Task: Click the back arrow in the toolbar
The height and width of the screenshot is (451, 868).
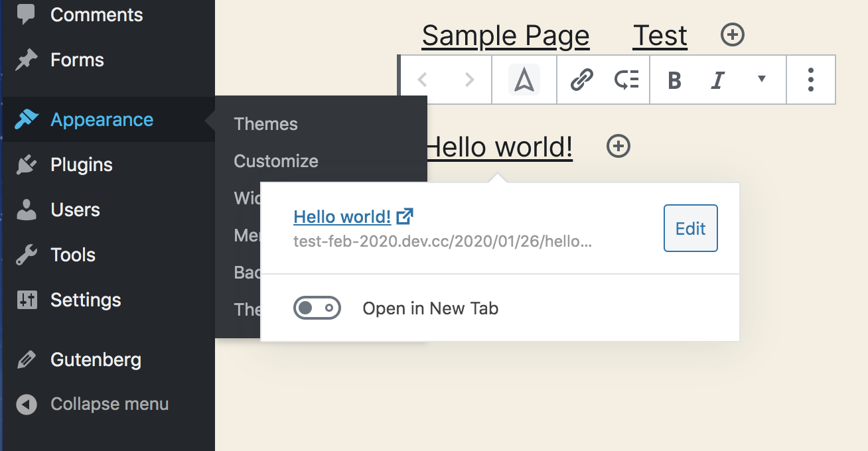Action: (x=423, y=79)
